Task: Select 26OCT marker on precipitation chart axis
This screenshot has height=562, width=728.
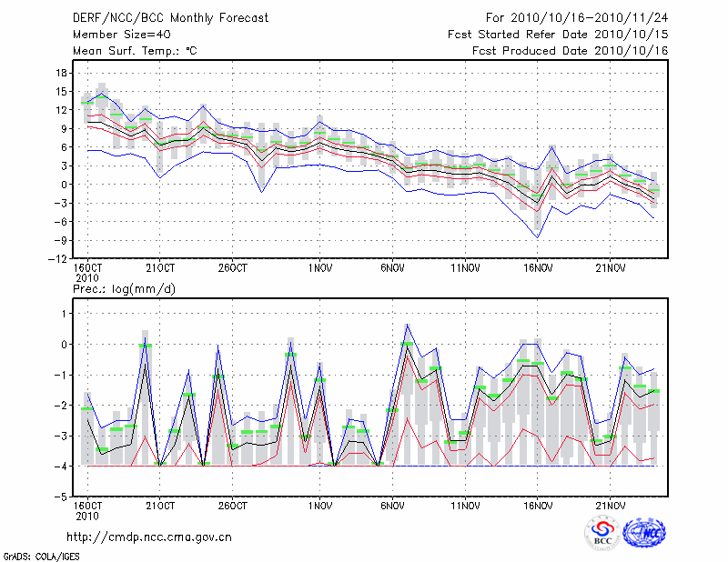Action: pos(233,506)
